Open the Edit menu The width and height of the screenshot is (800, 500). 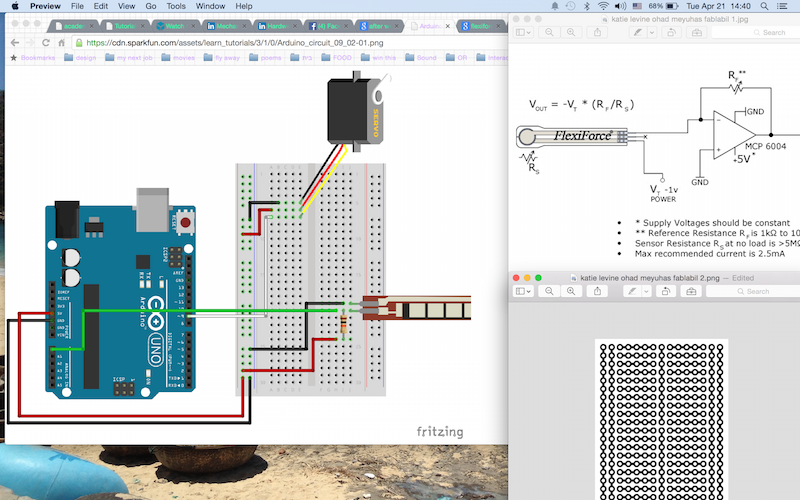pyautogui.click(x=101, y=6)
